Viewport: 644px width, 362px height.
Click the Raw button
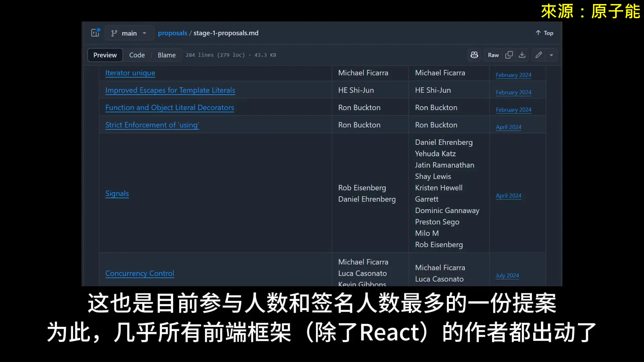[493, 55]
